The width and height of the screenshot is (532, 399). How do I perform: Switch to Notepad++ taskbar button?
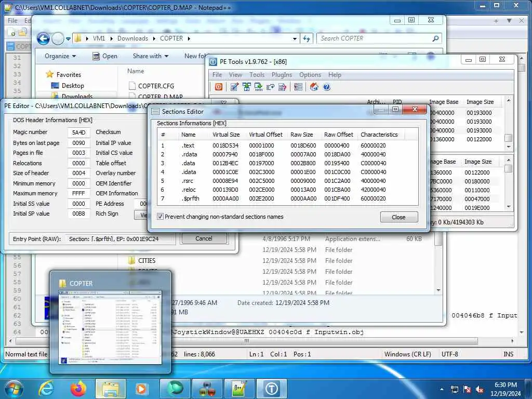239,389
